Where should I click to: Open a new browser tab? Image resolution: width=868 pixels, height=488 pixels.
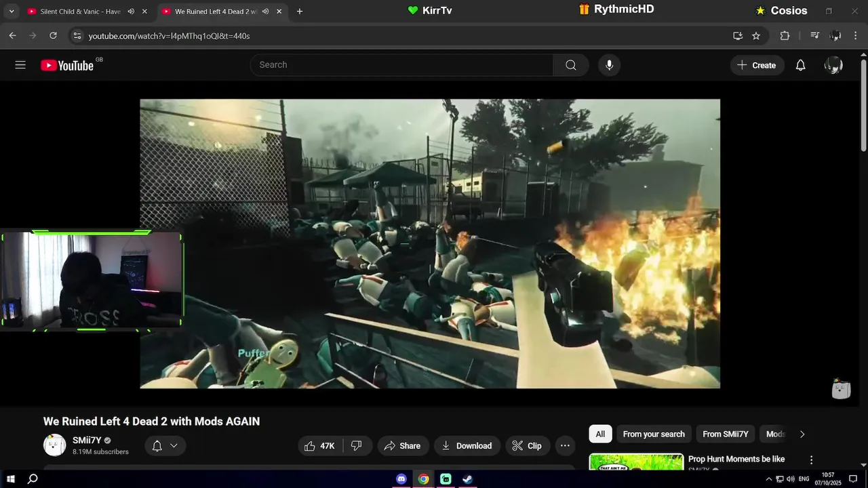point(300,12)
